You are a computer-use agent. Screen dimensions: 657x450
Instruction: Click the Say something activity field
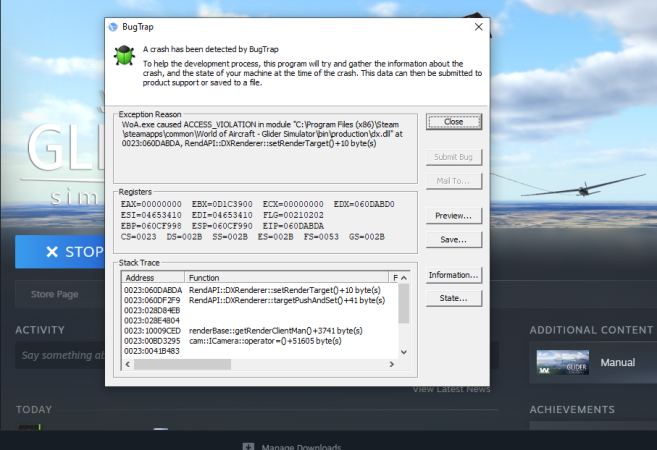pyautogui.click(x=60, y=355)
